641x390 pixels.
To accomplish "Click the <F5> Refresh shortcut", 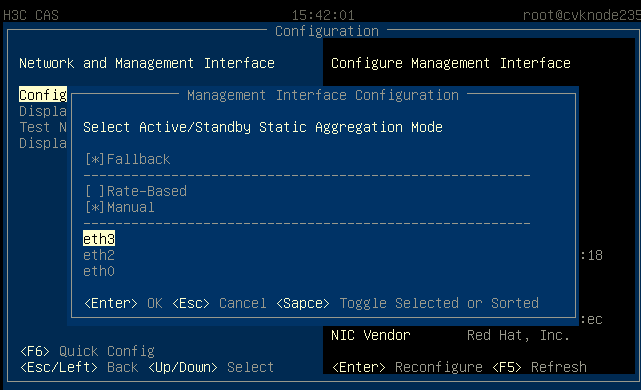I will [x=539, y=367].
